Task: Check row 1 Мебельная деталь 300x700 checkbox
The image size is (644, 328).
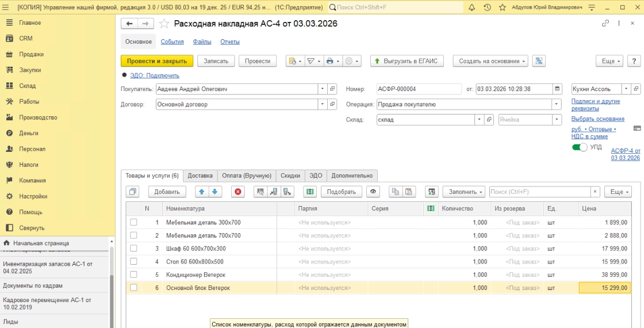Action: [133, 222]
